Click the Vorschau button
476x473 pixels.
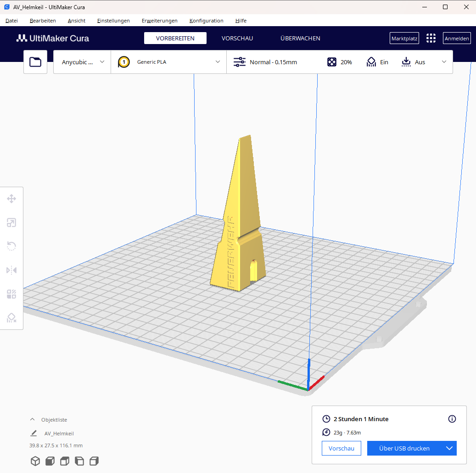click(x=341, y=448)
